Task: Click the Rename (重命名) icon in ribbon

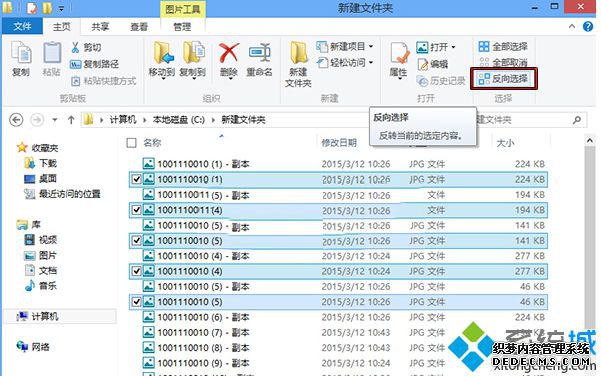Action: pos(259,53)
